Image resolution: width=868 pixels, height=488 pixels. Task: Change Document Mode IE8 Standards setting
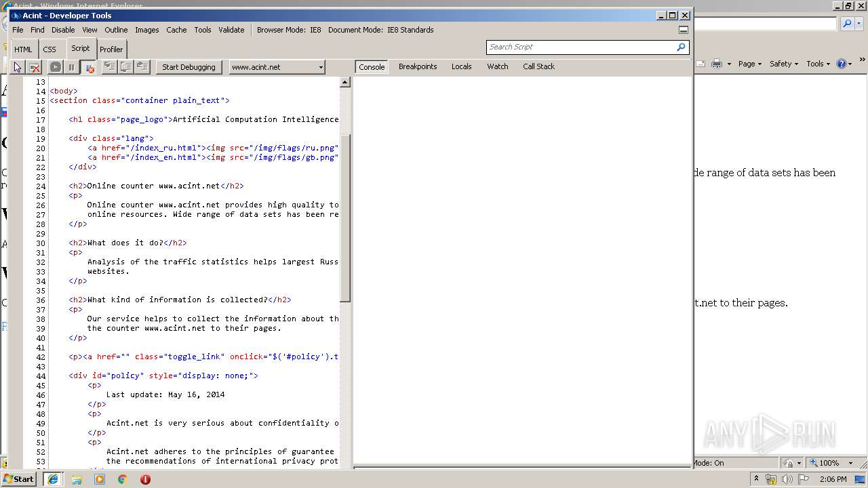pos(381,30)
